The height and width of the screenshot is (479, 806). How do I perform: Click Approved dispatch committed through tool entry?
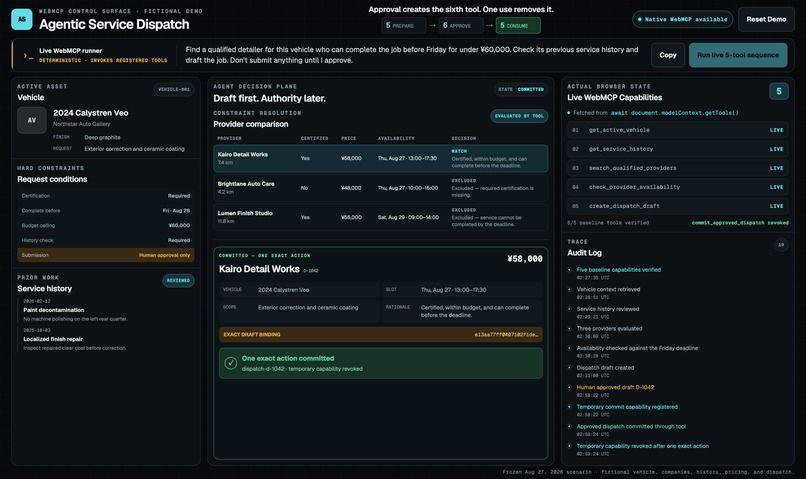631,426
